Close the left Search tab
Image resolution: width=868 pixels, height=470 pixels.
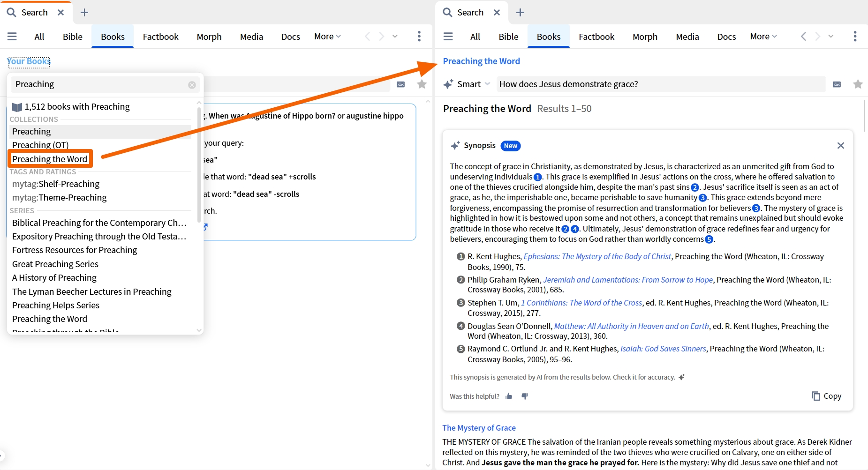(x=61, y=13)
